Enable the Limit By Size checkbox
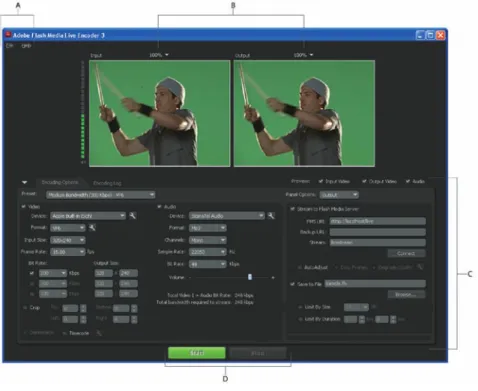Image resolution: width=478 pixels, height=391 pixels. click(x=300, y=307)
